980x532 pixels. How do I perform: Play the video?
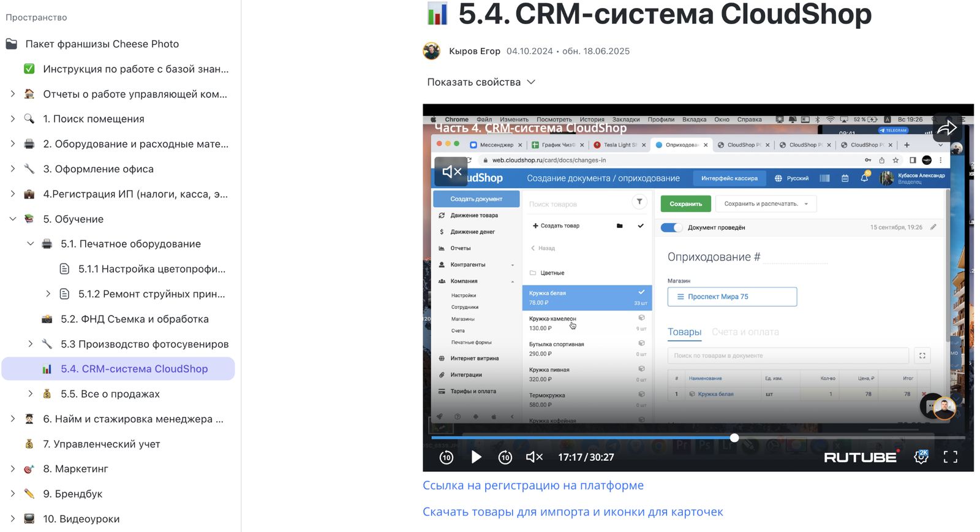pos(476,457)
